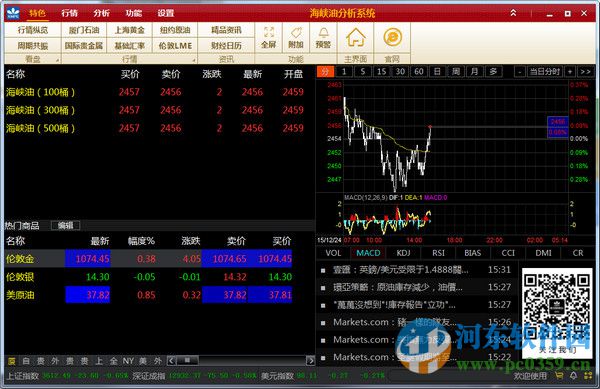
Task: Click the 周期共振 button
Action: tap(33, 46)
